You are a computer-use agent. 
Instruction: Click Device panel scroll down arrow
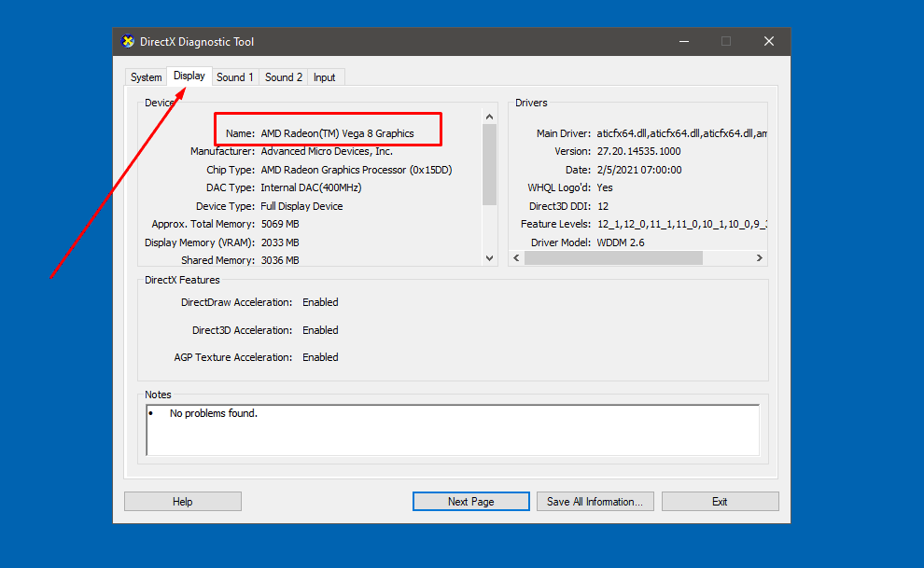(x=489, y=257)
